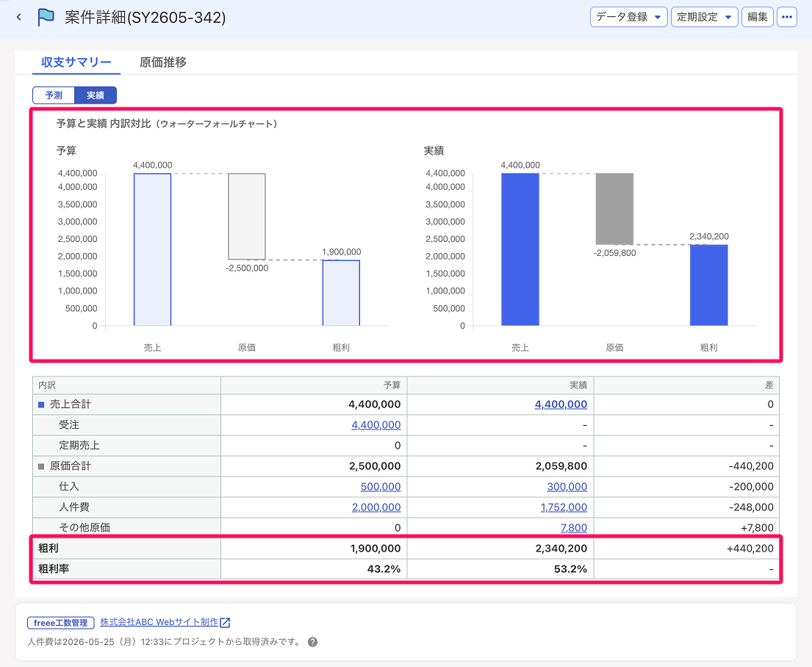Viewport: 812px width, 667px height.
Task: Click the teal flag icon beside title
Action: pyautogui.click(x=46, y=17)
